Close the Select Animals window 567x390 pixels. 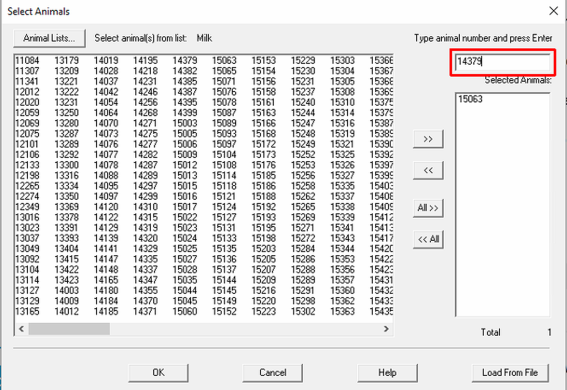(x=553, y=11)
